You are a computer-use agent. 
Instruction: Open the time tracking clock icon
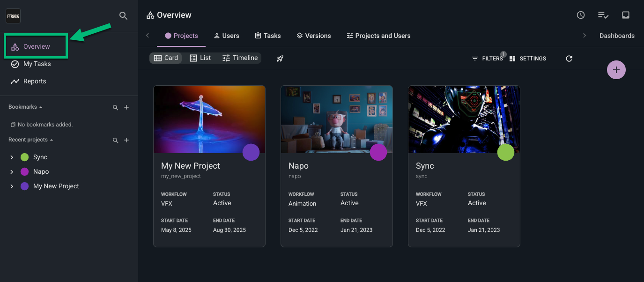click(580, 15)
